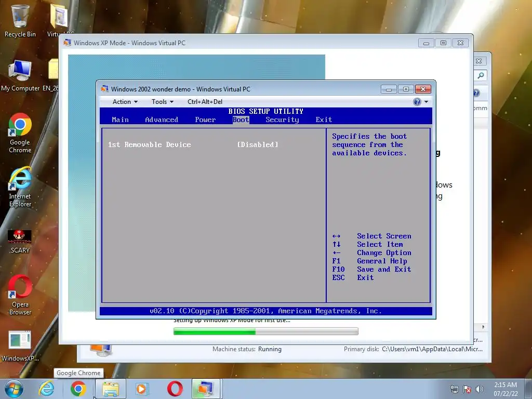Open Internet Explorer desktop shortcut
This screenshot has width=532, height=399.
(x=20, y=187)
